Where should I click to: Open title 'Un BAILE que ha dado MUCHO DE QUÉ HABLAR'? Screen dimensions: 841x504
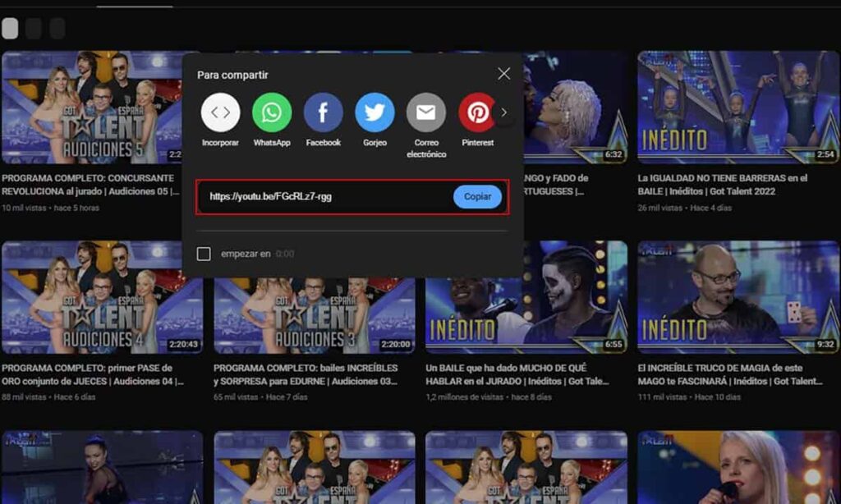517,374
